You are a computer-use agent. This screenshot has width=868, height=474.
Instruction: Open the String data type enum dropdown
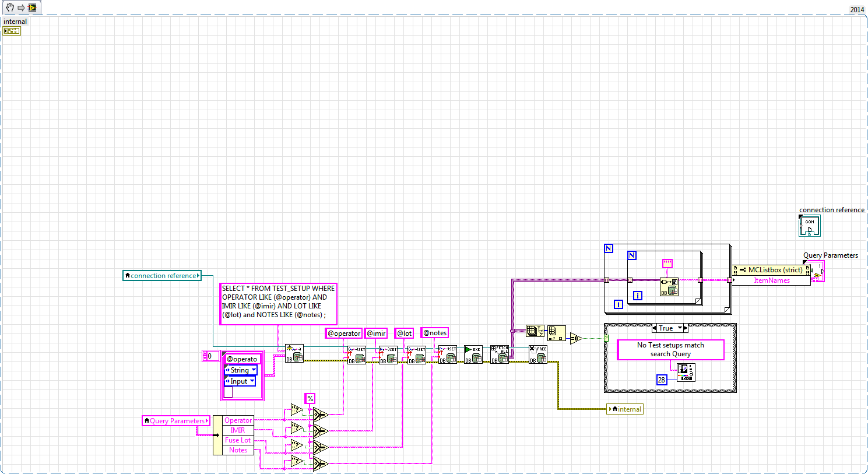[254, 370]
